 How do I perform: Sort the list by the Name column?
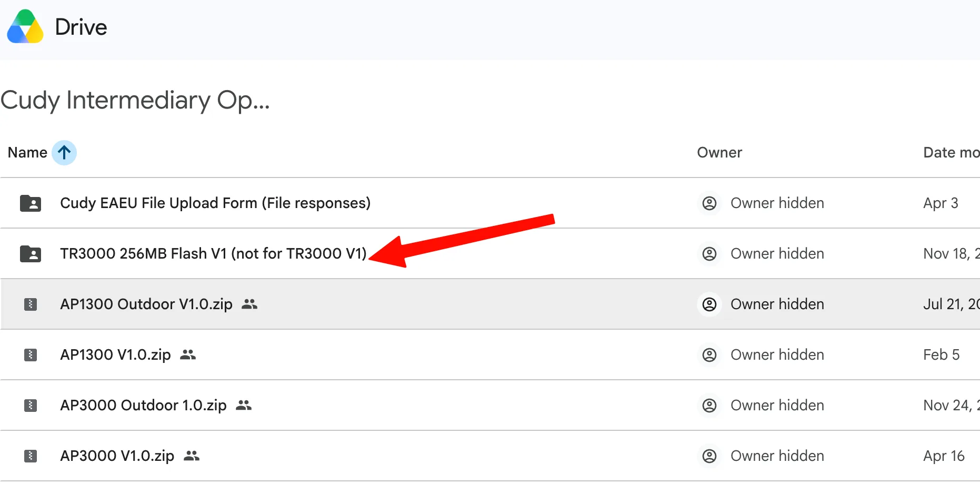(x=27, y=153)
